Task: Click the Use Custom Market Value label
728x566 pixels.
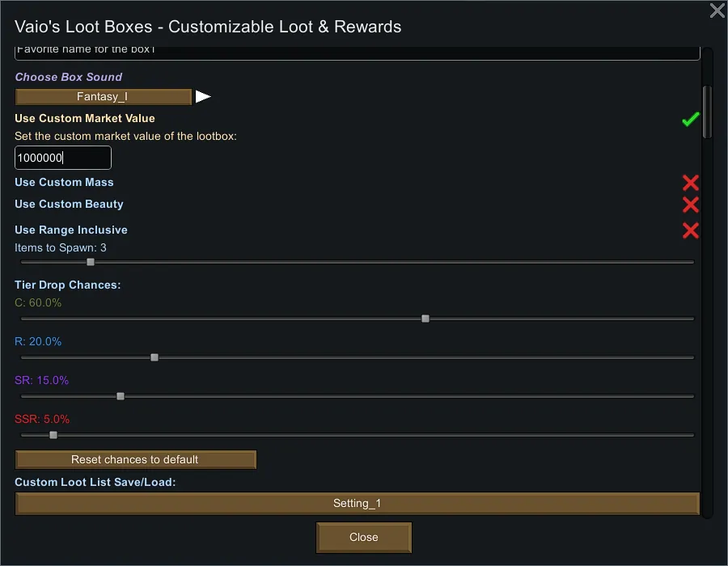Action: pos(85,118)
